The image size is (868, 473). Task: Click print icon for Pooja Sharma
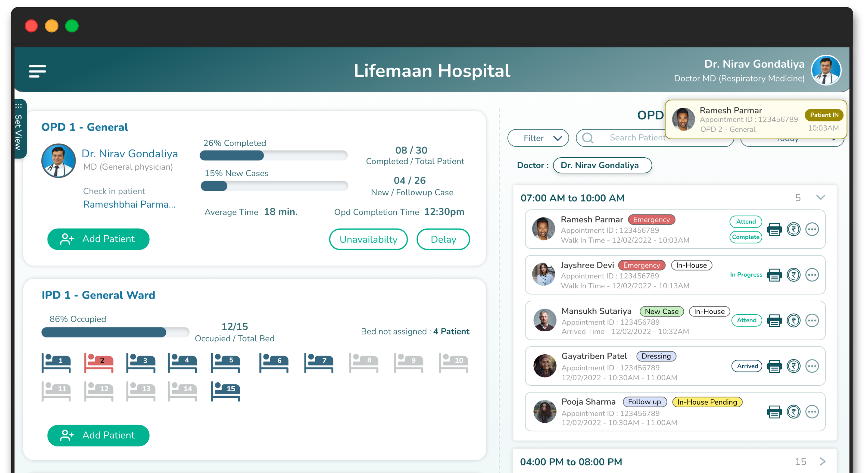coord(774,412)
